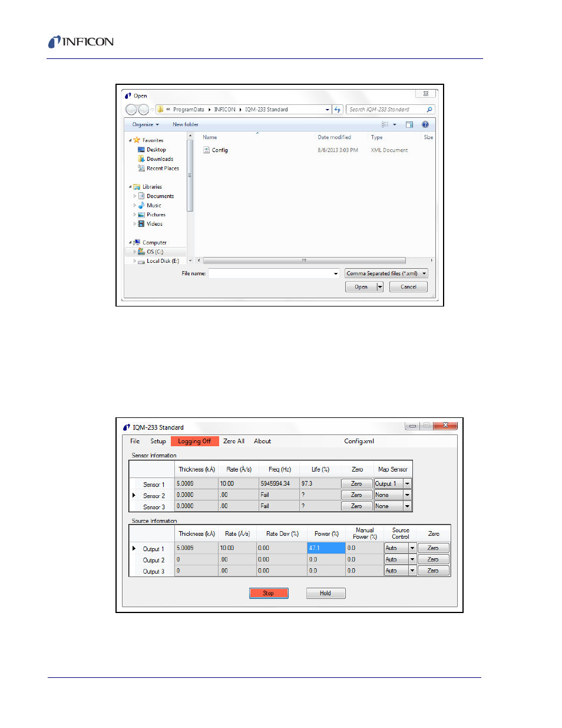Click the horizontal scrollbar in file list
Image resolution: width=562 pixels, height=728 pixels.
304,261
